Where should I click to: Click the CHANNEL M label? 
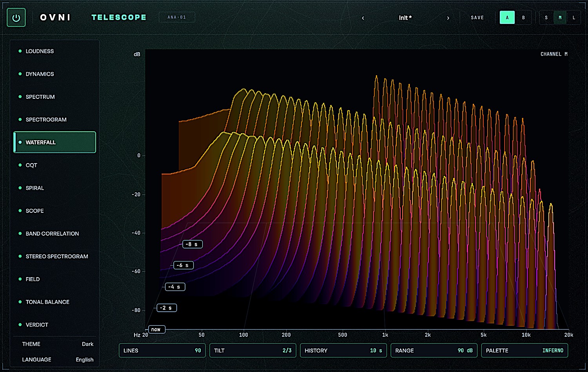(554, 54)
